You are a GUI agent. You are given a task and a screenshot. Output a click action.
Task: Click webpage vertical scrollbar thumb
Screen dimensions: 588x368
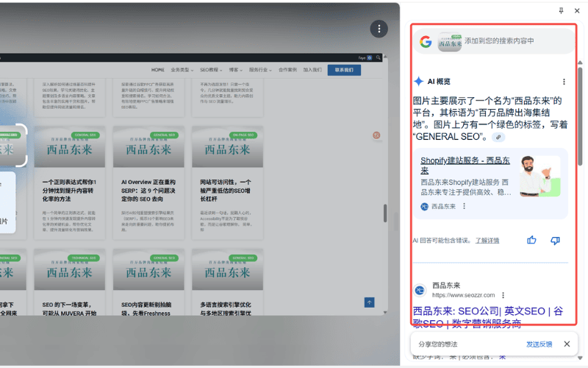pyautogui.click(x=385, y=213)
